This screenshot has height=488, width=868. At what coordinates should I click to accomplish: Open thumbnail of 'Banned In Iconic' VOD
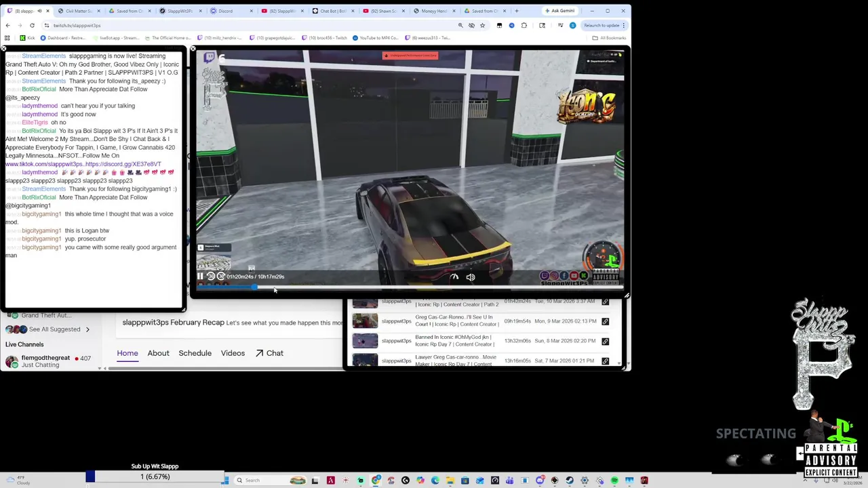[x=365, y=341]
